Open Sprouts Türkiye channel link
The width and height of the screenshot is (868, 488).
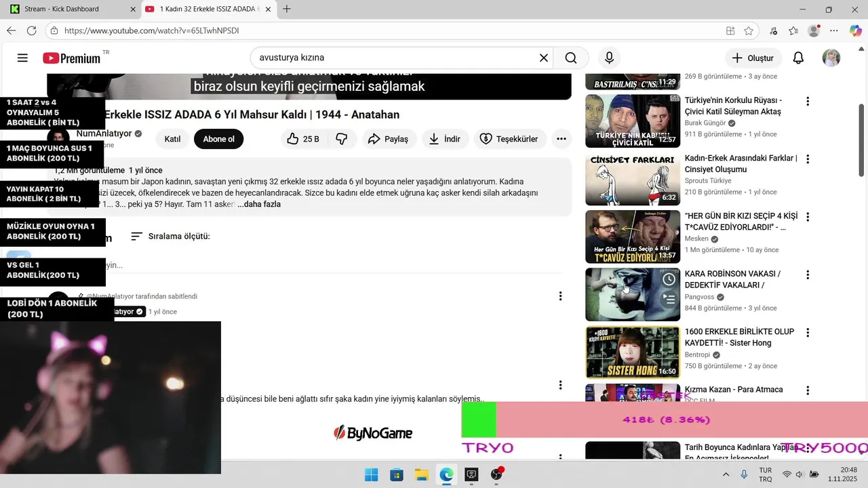(x=708, y=181)
